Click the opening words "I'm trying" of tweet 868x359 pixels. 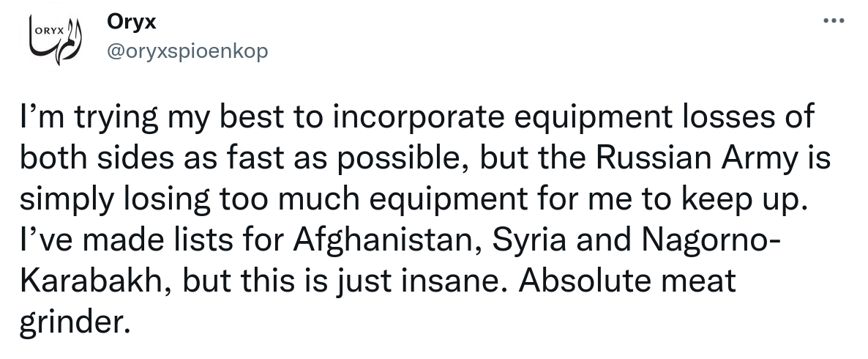click(89, 117)
